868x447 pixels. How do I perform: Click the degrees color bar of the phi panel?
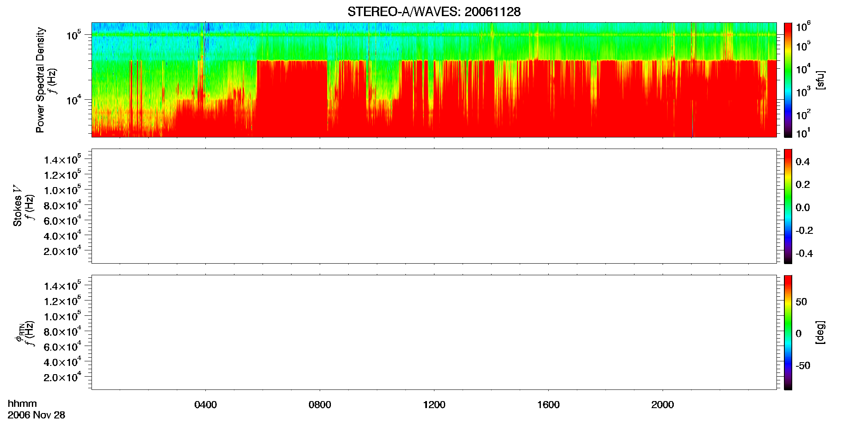click(788, 332)
